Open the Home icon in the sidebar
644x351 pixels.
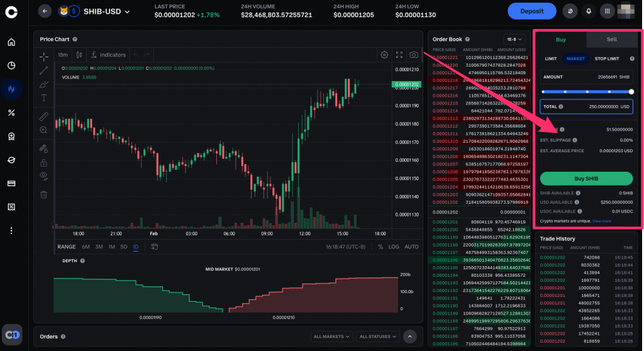click(11, 42)
